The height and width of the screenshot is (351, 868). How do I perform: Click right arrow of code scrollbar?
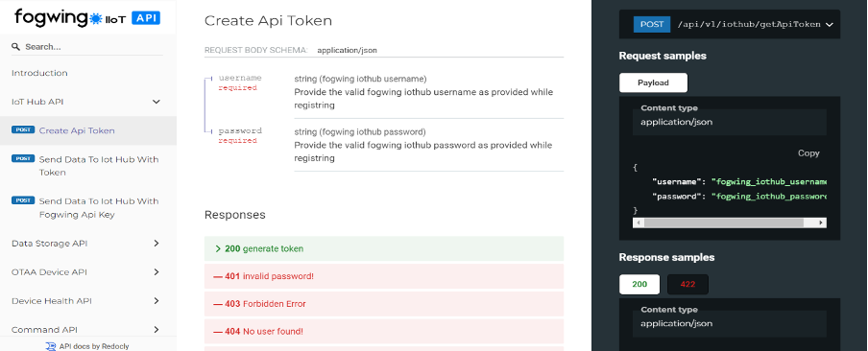(x=822, y=222)
